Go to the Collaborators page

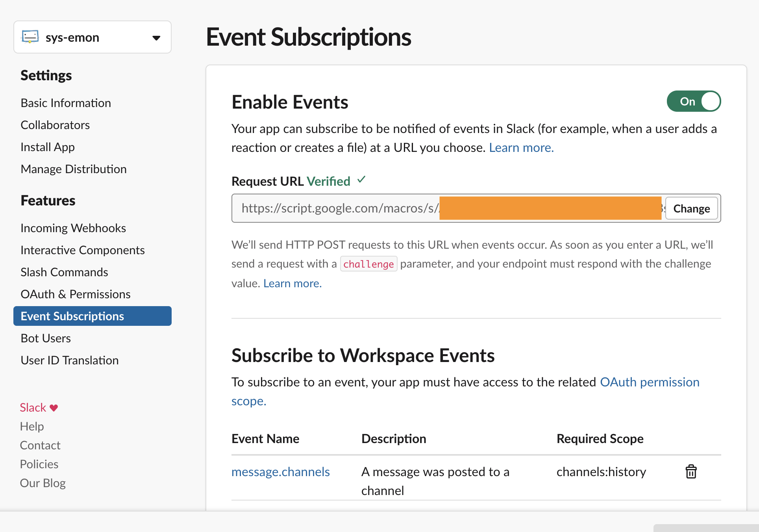[55, 125]
